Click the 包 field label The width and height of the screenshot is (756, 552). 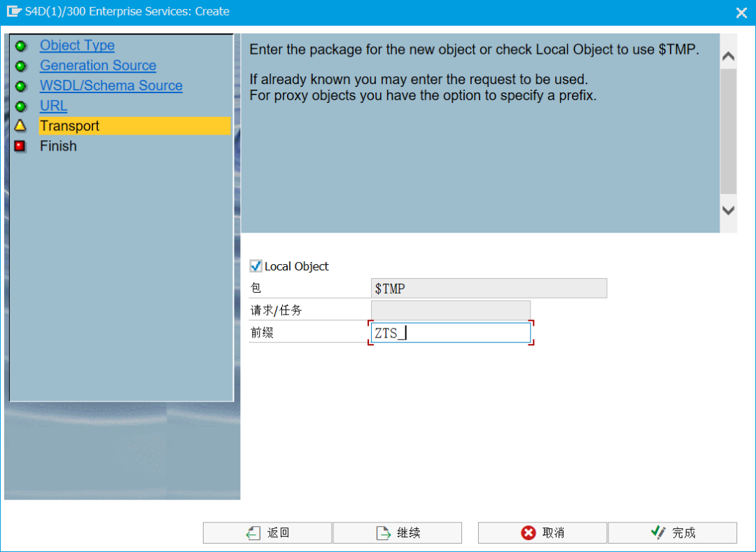point(255,288)
